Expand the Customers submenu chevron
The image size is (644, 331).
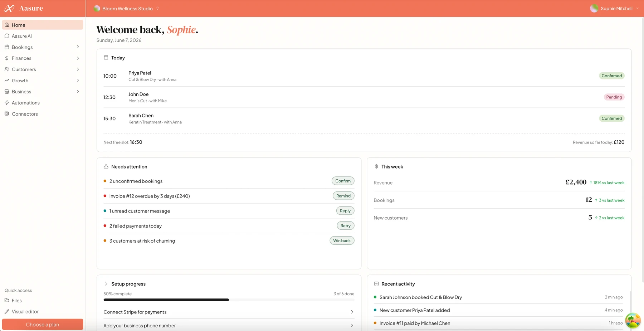click(78, 69)
